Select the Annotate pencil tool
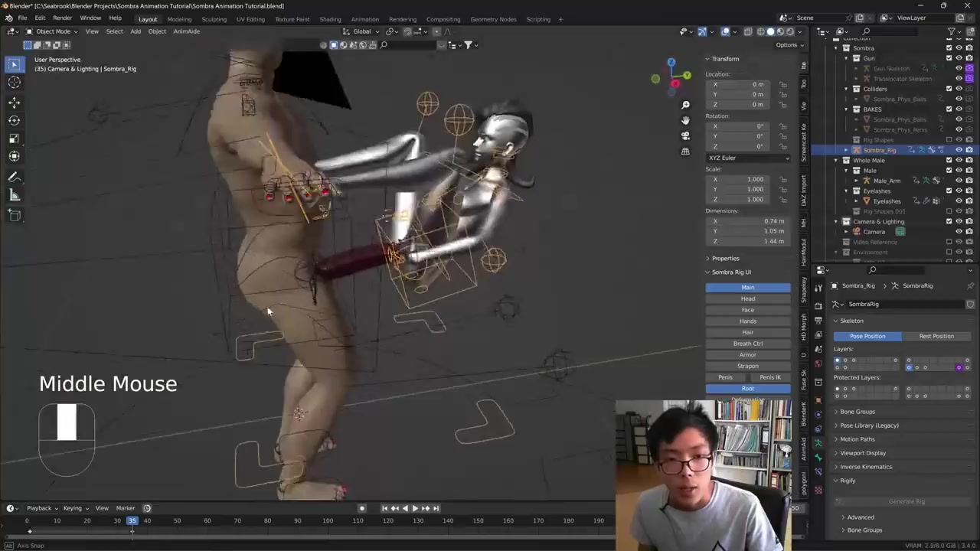Viewport: 980px width, 551px height. (14, 177)
